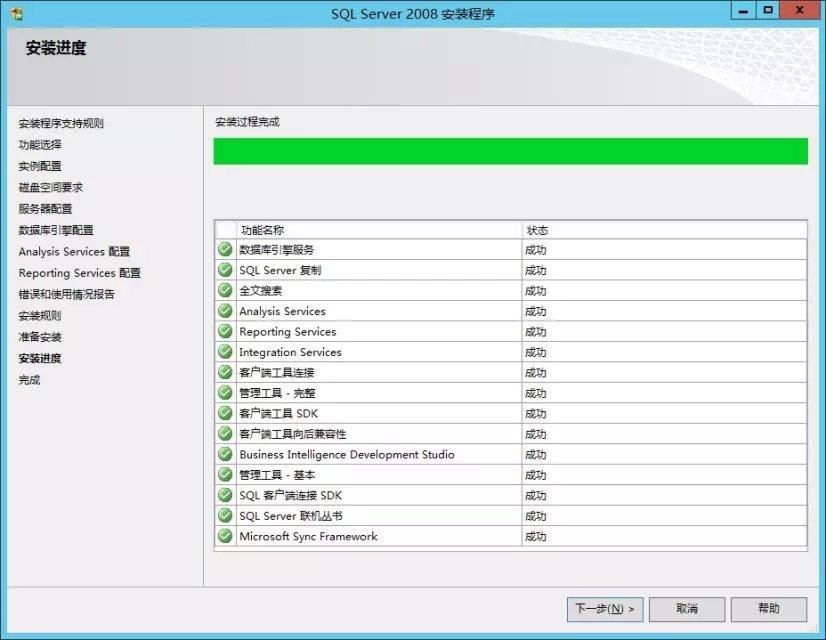Click the 全文搜索 feature name

point(261,291)
